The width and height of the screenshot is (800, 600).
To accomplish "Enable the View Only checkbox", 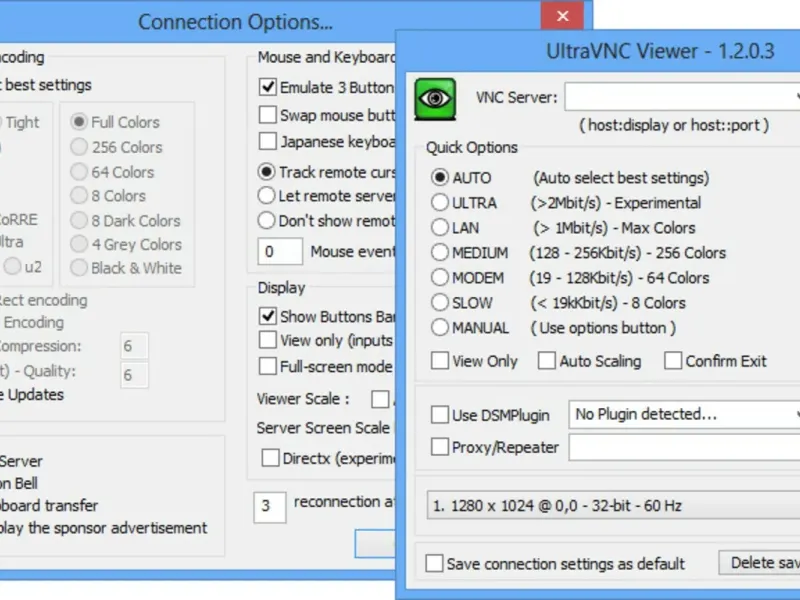I will pyautogui.click(x=440, y=360).
